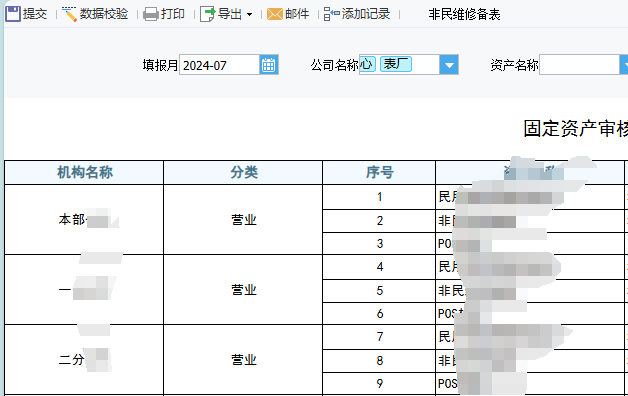Click 营业 cell in the 二分 row
This screenshot has height=396, width=628.
point(243,360)
